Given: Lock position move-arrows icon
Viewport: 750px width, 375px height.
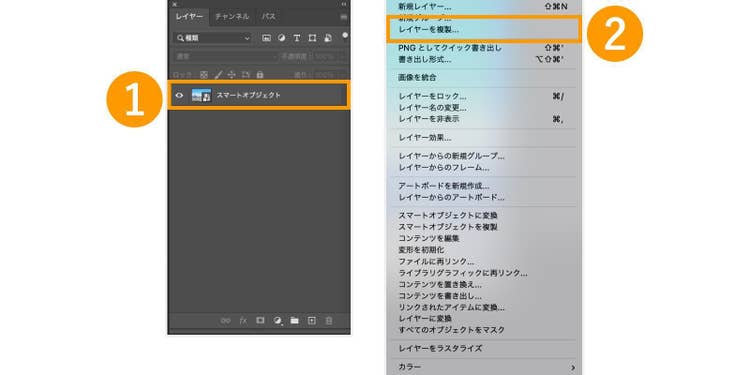Looking at the screenshot, I should point(232,75).
